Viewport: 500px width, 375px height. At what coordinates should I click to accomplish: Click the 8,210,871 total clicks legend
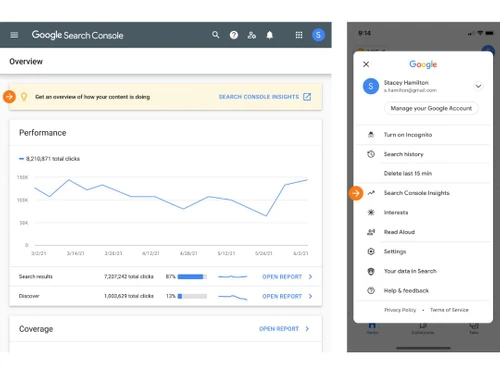coord(49,159)
